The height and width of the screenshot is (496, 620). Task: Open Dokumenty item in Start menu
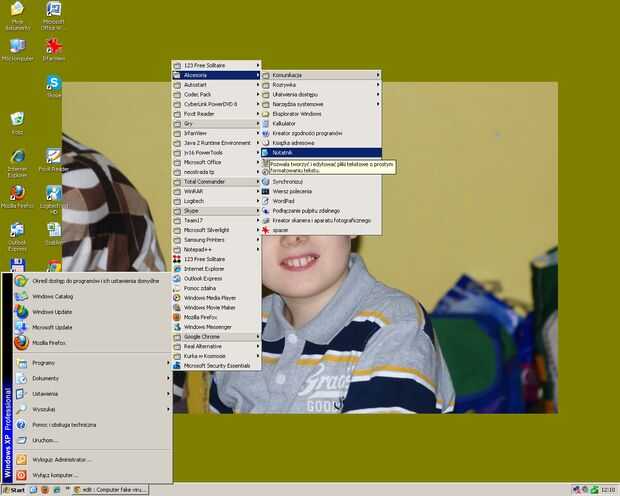[92, 378]
